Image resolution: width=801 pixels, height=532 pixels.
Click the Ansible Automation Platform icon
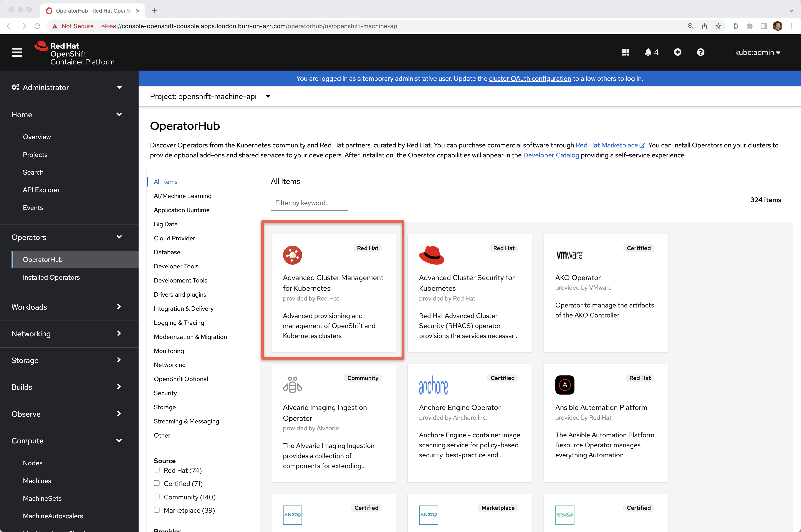pyautogui.click(x=565, y=385)
